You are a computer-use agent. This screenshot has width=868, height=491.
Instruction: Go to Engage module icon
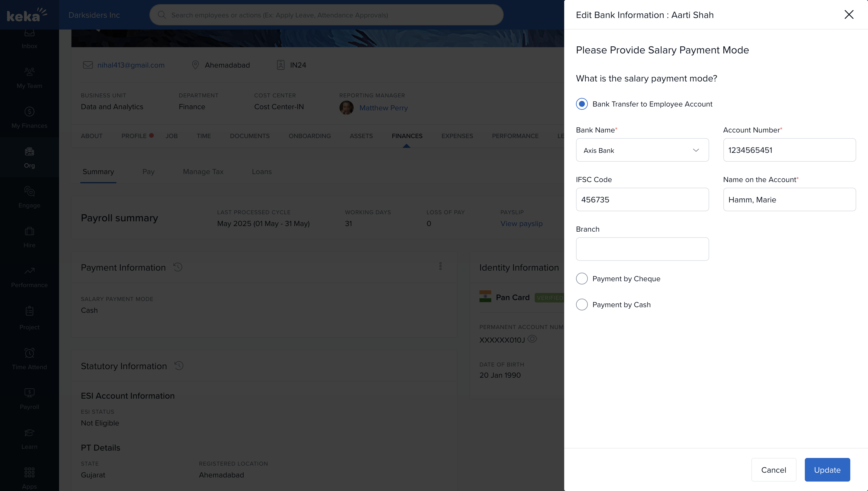click(29, 197)
